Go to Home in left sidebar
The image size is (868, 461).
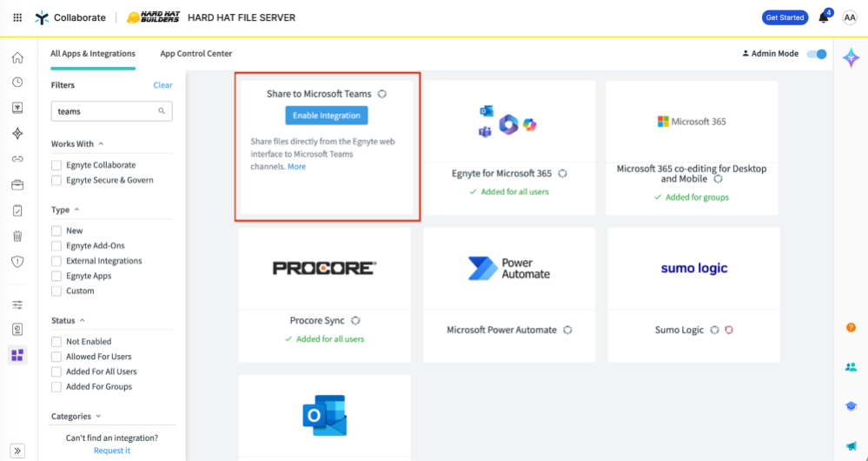(17, 57)
